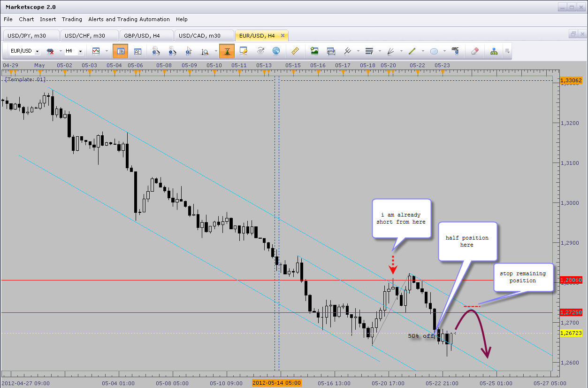
Task: Expand dropdown arrow next to chart type icon
Action: [x=107, y=51]
